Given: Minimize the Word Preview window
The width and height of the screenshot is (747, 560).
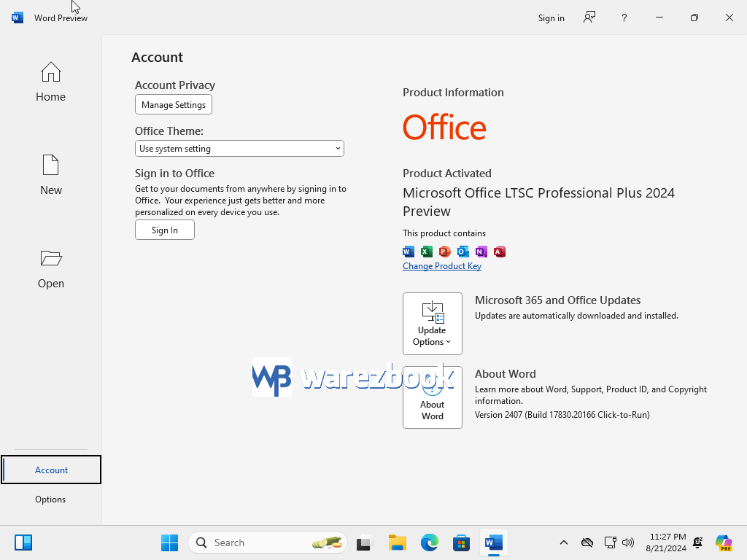Looking at the screenshot, I should click(x=659, y=17).
